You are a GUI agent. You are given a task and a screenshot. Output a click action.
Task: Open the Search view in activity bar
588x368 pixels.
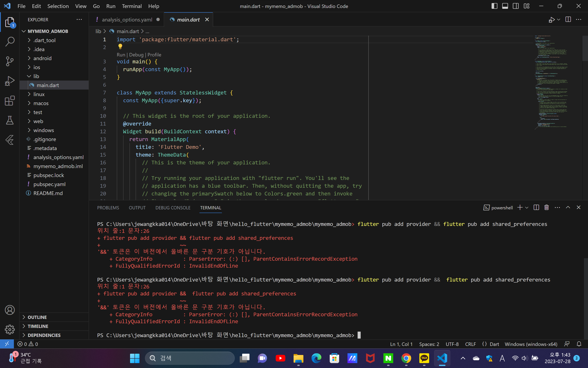click(x=10, y=42)
